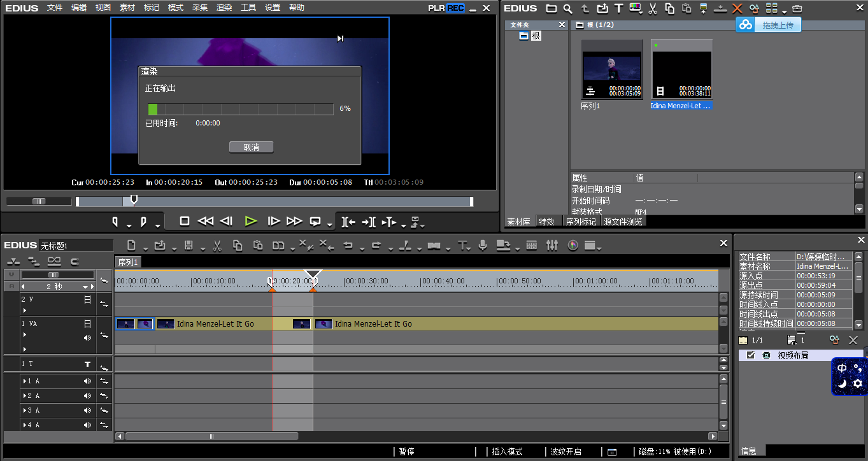Click the Undo icon in timeline toolbar

(348, 245)
